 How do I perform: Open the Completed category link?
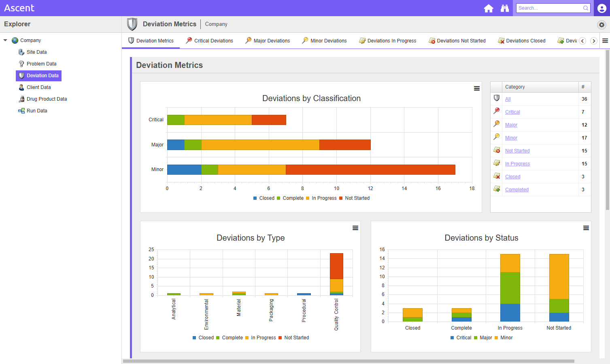517,190
